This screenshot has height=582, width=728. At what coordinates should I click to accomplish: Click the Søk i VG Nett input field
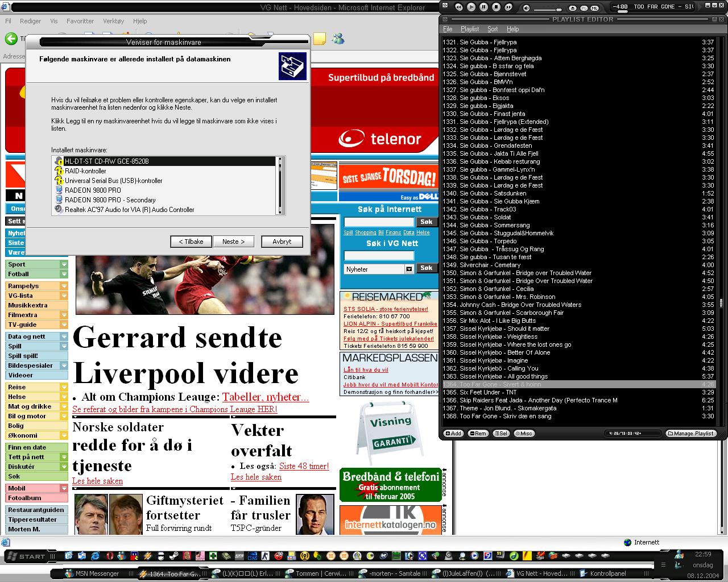[379, 256]
